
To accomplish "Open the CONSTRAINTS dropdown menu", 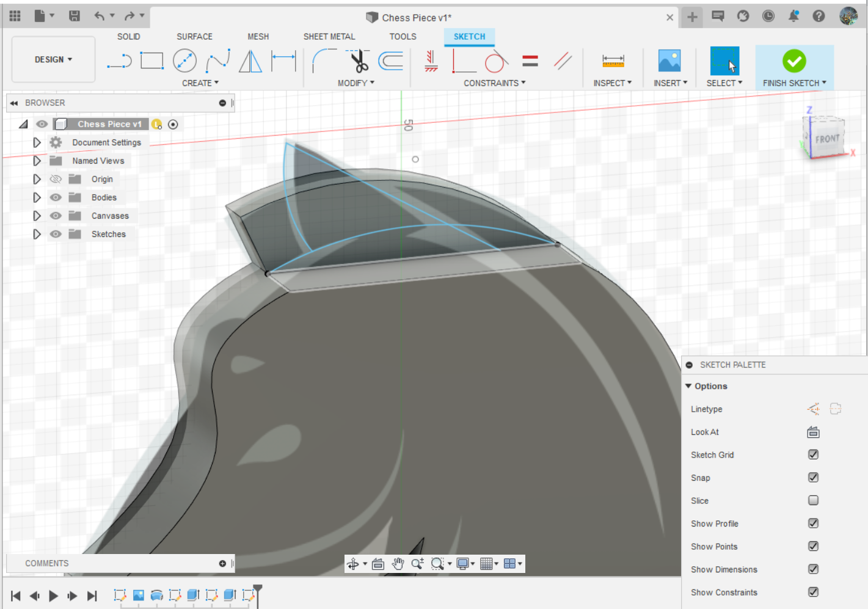I will pos(494,83).
